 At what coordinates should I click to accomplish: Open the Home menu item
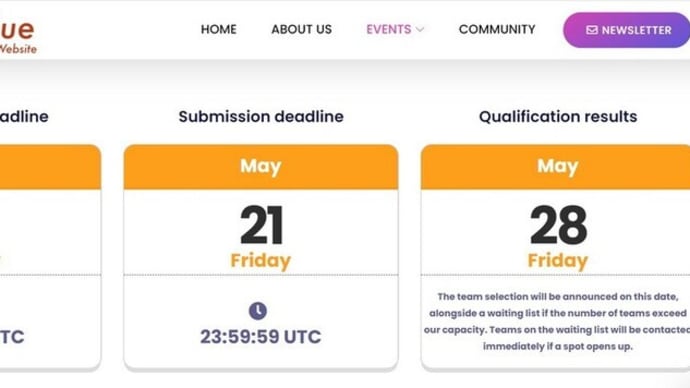[219, 29]
